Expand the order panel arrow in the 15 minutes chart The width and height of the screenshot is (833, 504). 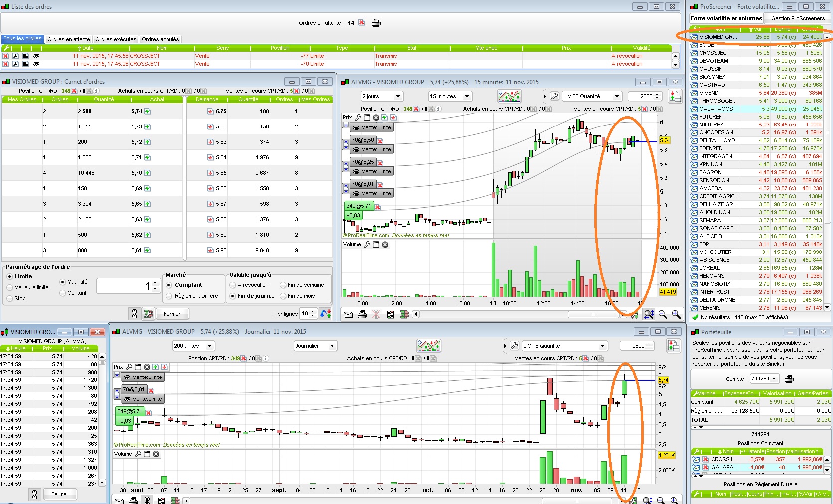pos(545,96)
